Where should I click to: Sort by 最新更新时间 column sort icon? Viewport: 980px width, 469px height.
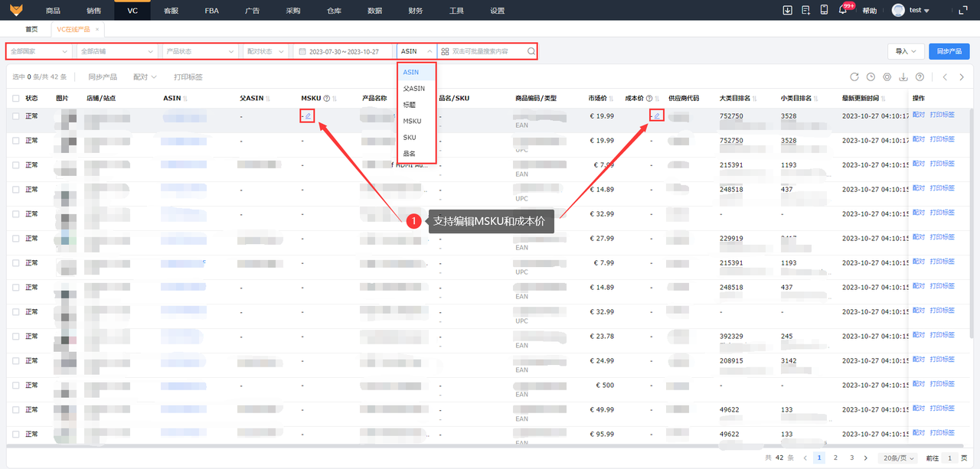883,99
